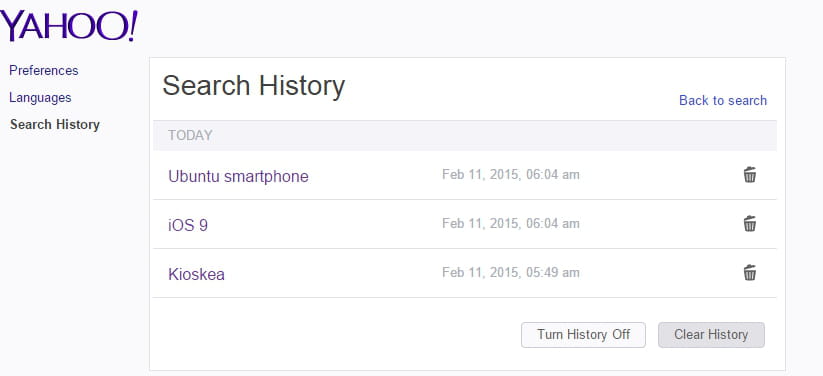The height and width of the screenshot is (376, 823).
Task: Open the Kioskea search result link
Action: coord(196,275)
